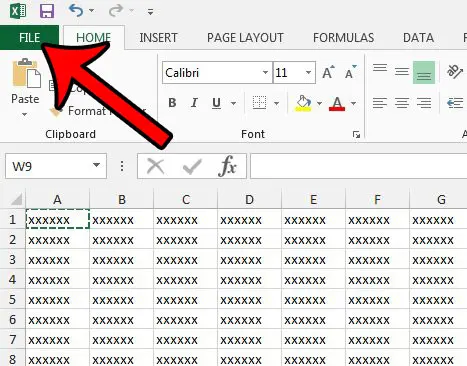The image size is (467, 366).
Task: Select row 5 header
Action: pyautogui.click(x=13, y=300)
